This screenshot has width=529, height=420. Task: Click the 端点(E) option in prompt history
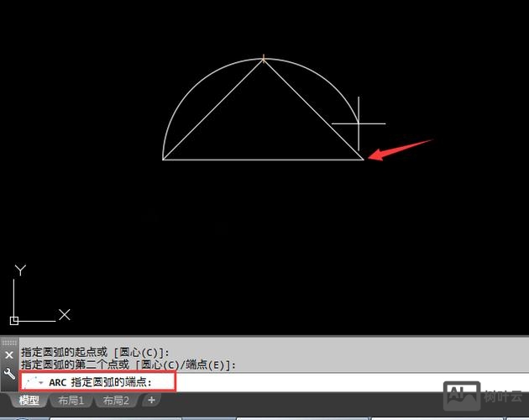[205, 365]
